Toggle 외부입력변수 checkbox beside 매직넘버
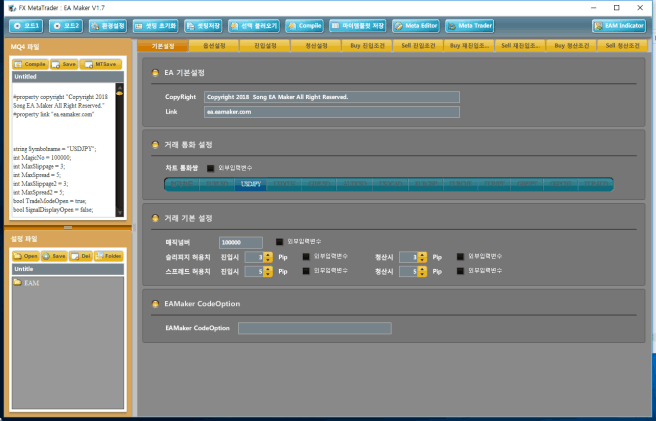Image resolution: width=656 pixels, height=421 pixels. tap(280, 242)
